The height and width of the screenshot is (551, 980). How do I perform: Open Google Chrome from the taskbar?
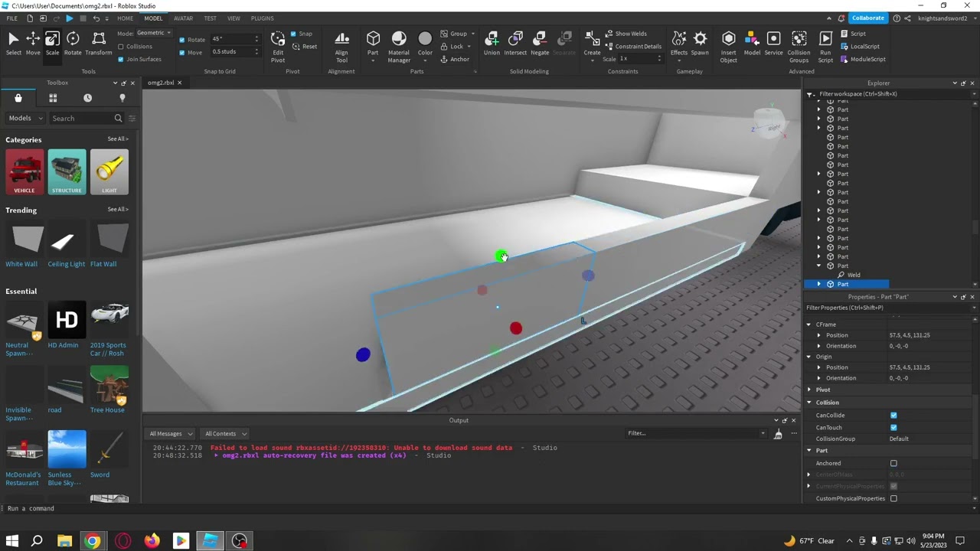point(92,541)
